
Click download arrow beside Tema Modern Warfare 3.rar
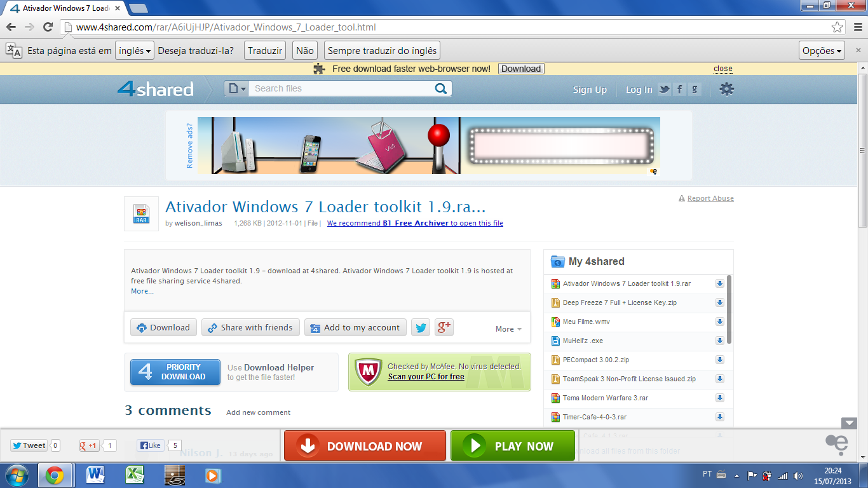pos(720,398)
